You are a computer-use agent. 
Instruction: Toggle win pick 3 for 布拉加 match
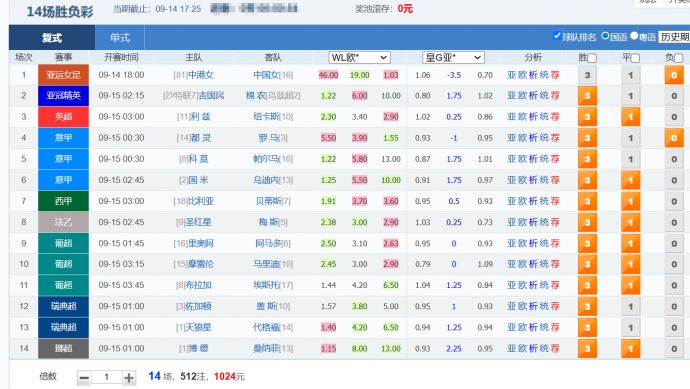point(587,286)
